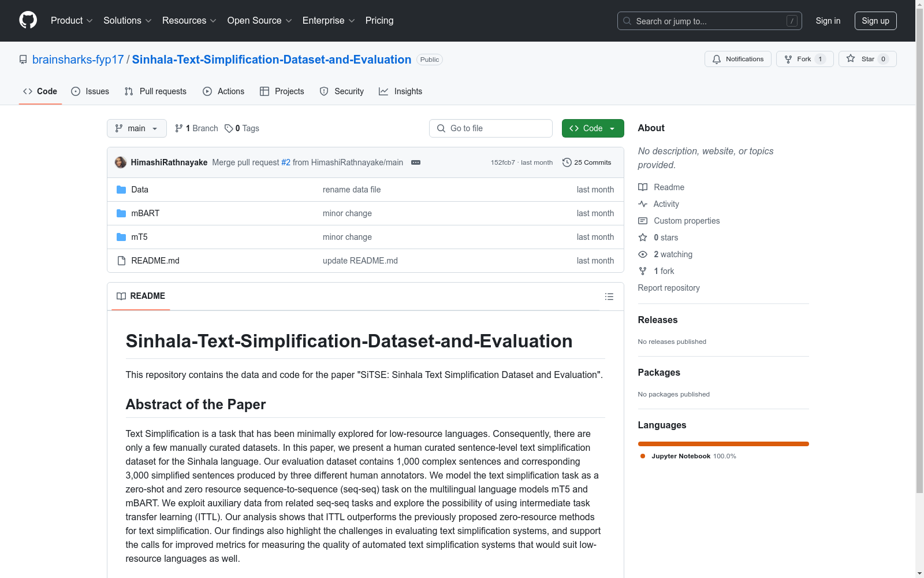Click the search magnifier in header
The image size is (924, 578).
[627, 21]
